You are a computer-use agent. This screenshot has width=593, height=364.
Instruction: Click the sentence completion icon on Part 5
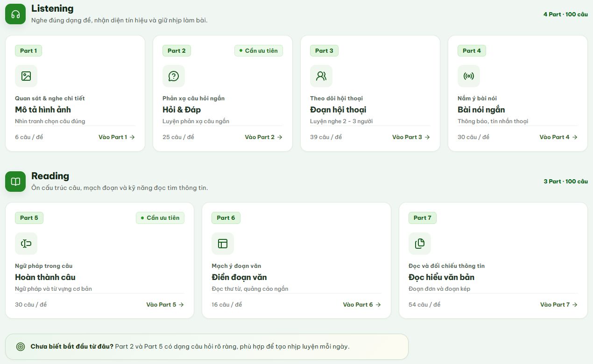coord(26,244)
